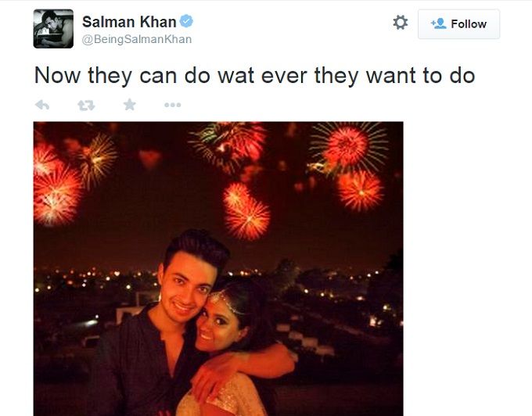This screenshot has width=532, height=416.
Task: Follow Salman Khan
Action: [458, 24]
